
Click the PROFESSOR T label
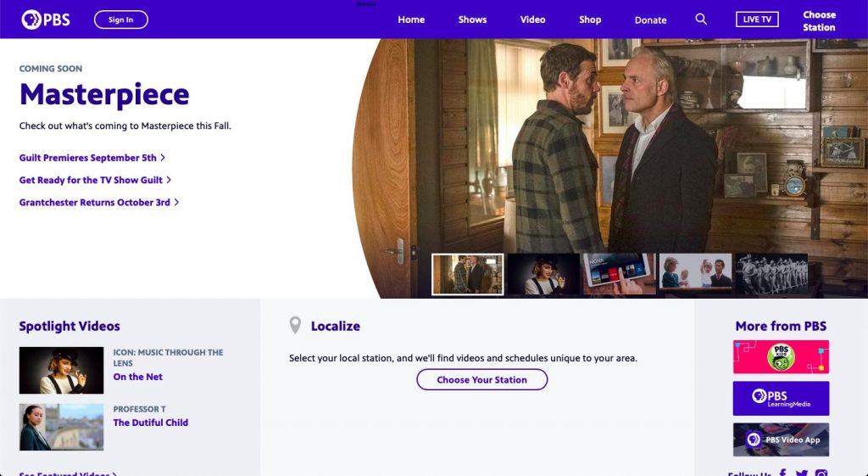(x=140, y=409)
